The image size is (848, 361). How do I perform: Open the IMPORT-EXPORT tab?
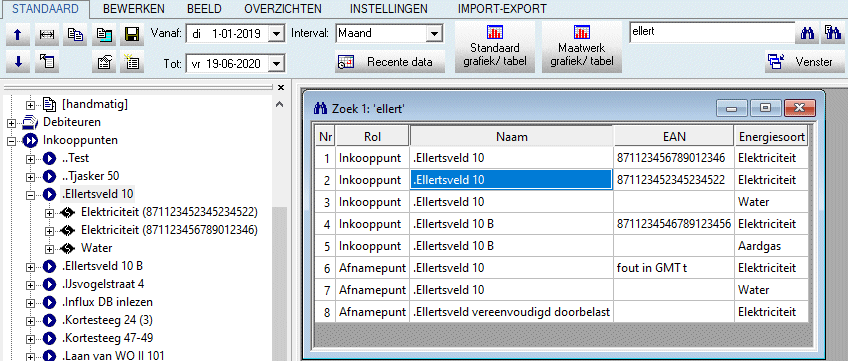click(502, 9)
